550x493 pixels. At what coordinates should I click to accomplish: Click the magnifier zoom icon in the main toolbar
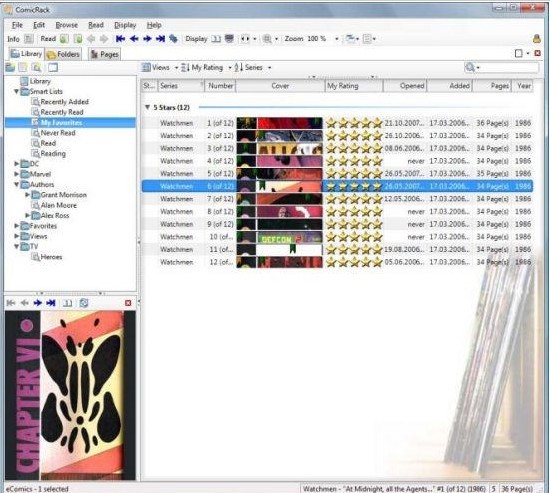[267, 39]
